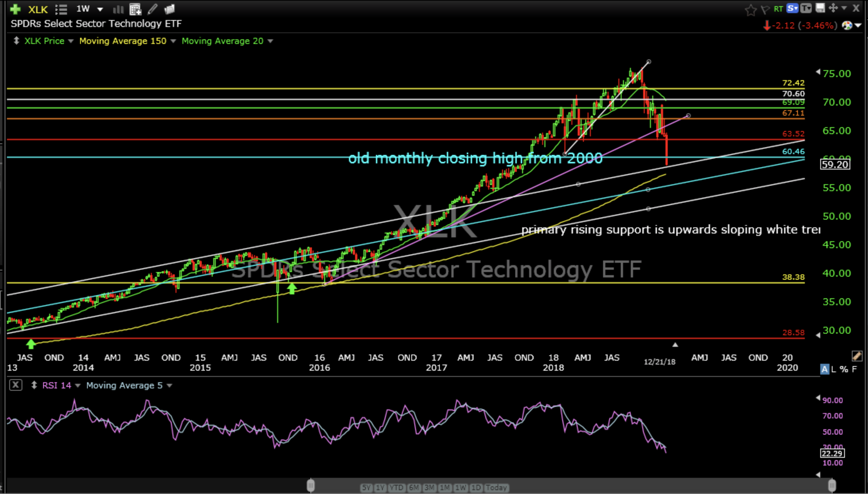The image size is (868, 494).
Task: Open the chart folder icon
Action: click(169, 9)
